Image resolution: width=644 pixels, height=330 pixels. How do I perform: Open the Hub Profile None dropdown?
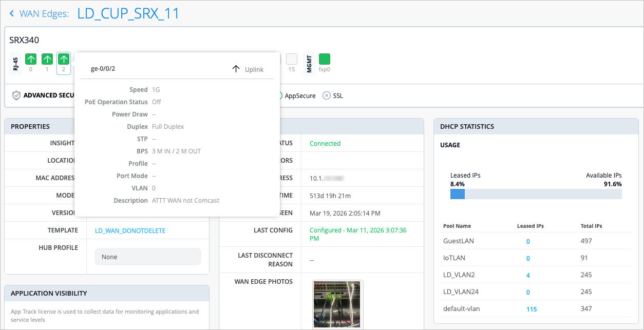click(x=148, y=257)
